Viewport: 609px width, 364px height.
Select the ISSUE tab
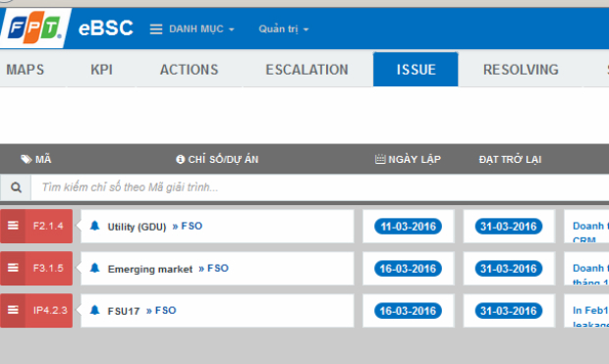(x=415, y=70)
